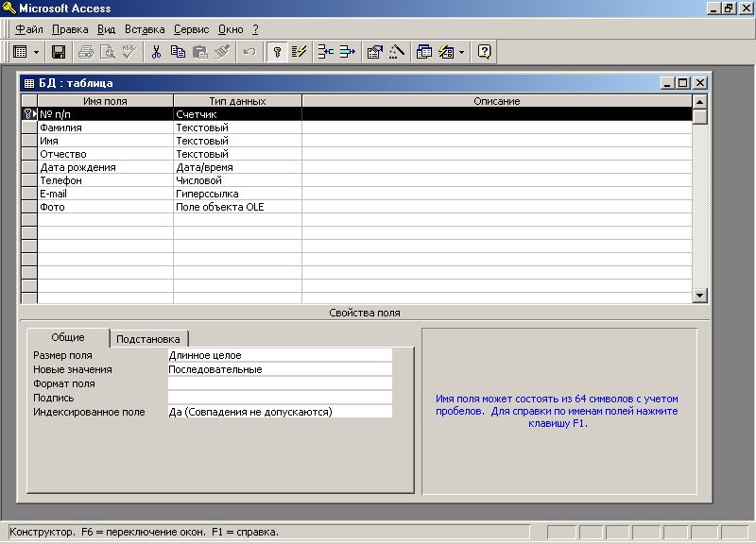Screen dimensions: 756x544
Task: Click the empty Подпись input field
Action: 280,398
